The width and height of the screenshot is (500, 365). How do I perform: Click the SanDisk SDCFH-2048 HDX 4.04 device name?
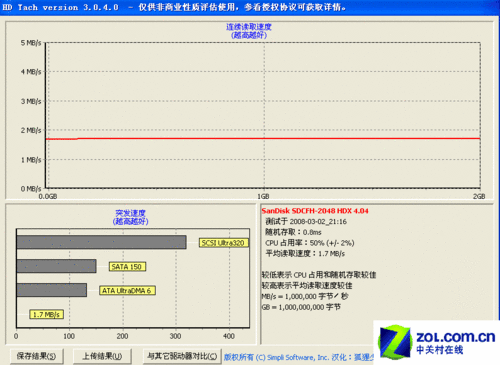[x=315, y=211]
